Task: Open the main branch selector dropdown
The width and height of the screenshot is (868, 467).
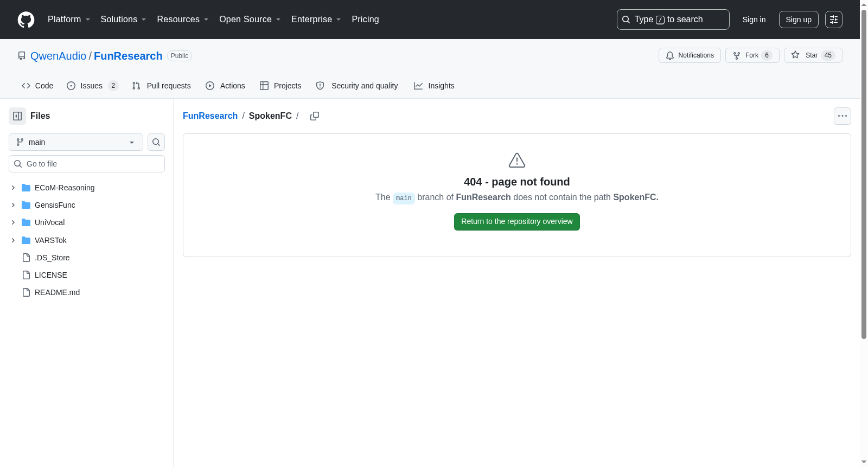Action: 76,142
